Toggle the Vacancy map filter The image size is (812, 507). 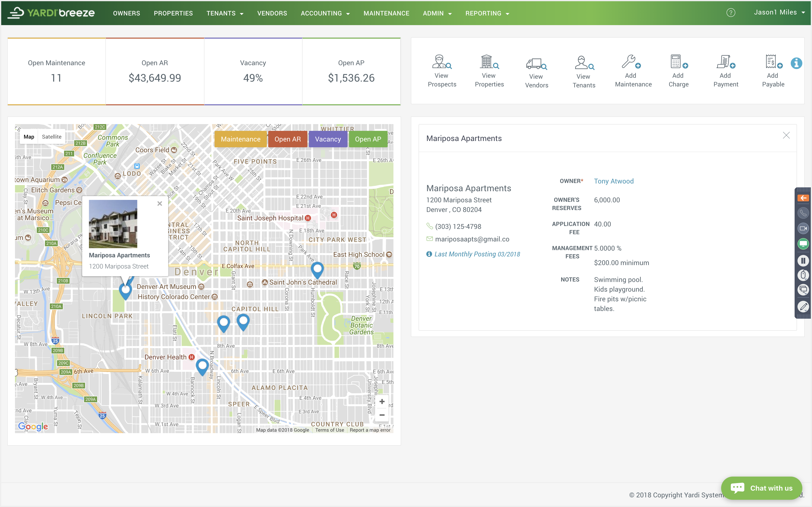pyautogui.click(x=327, y=139)
